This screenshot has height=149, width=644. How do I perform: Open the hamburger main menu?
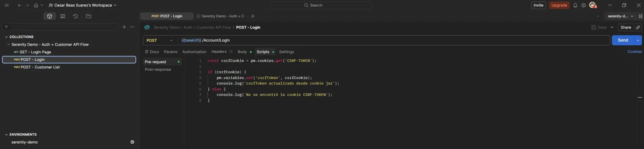[6, 5]
